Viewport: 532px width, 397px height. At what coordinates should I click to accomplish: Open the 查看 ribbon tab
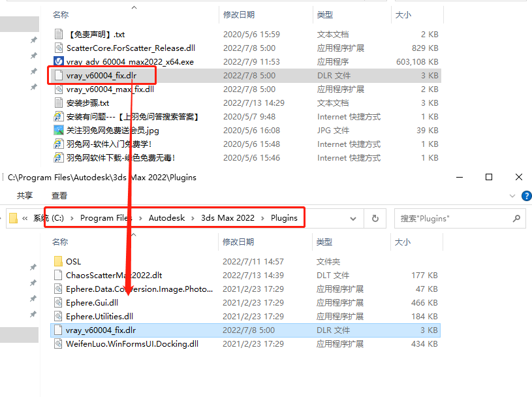click(59, 195)
